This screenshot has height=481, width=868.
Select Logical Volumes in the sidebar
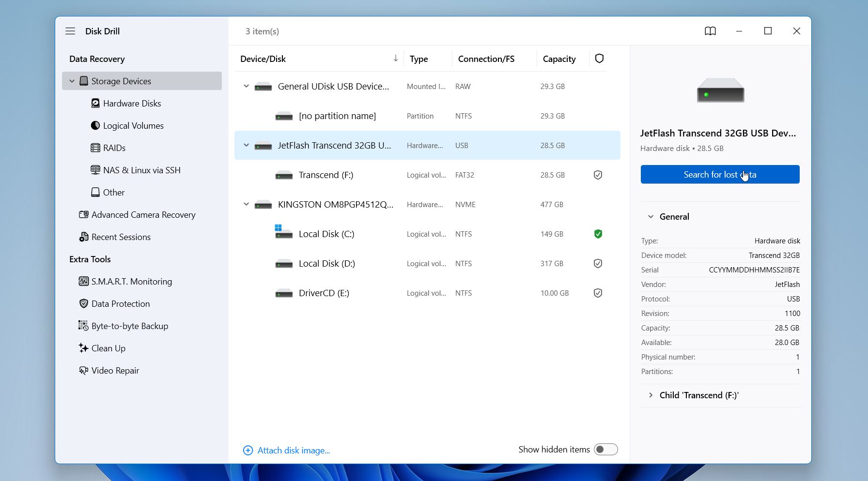[x=133, y=125]
